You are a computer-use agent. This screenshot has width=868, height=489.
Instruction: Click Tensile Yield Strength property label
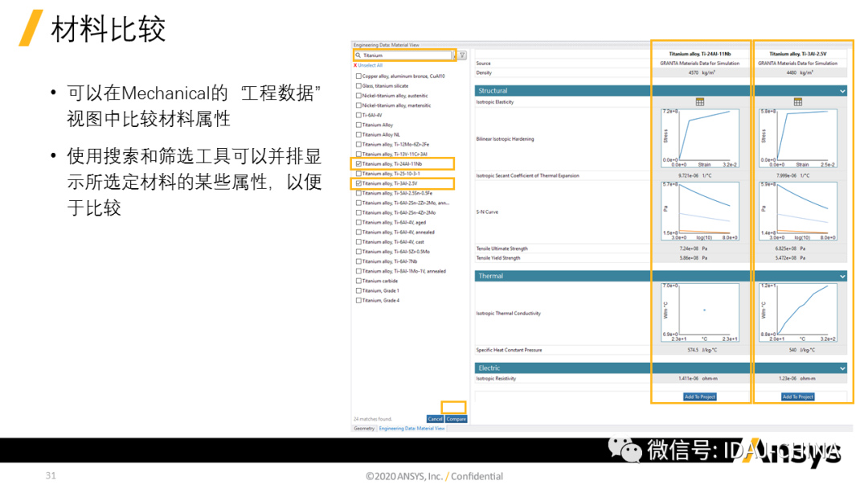498,258
